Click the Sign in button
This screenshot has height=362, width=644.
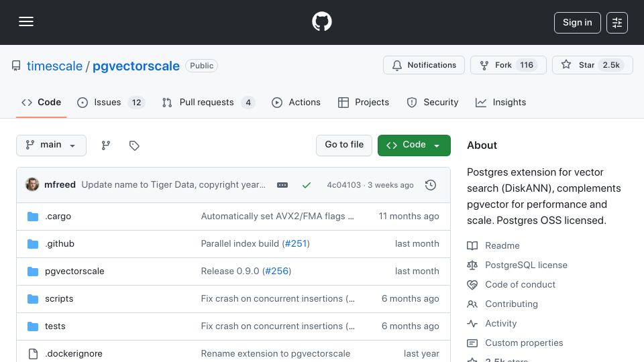click(x=577, y=23)
